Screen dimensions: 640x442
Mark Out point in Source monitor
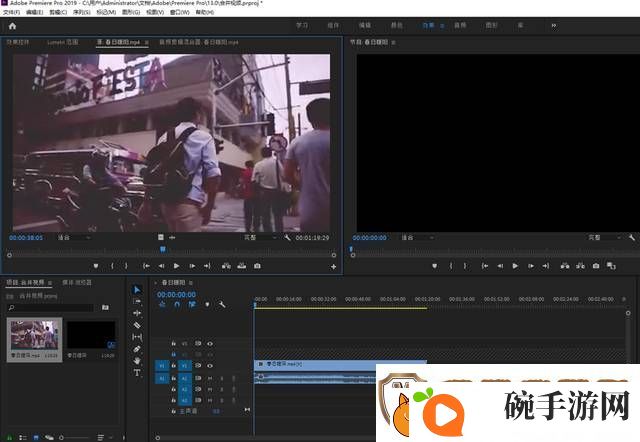[126, 266]
